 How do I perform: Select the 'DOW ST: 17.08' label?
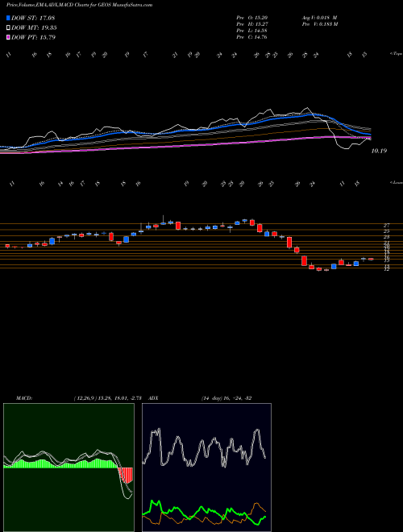[33, 18]
